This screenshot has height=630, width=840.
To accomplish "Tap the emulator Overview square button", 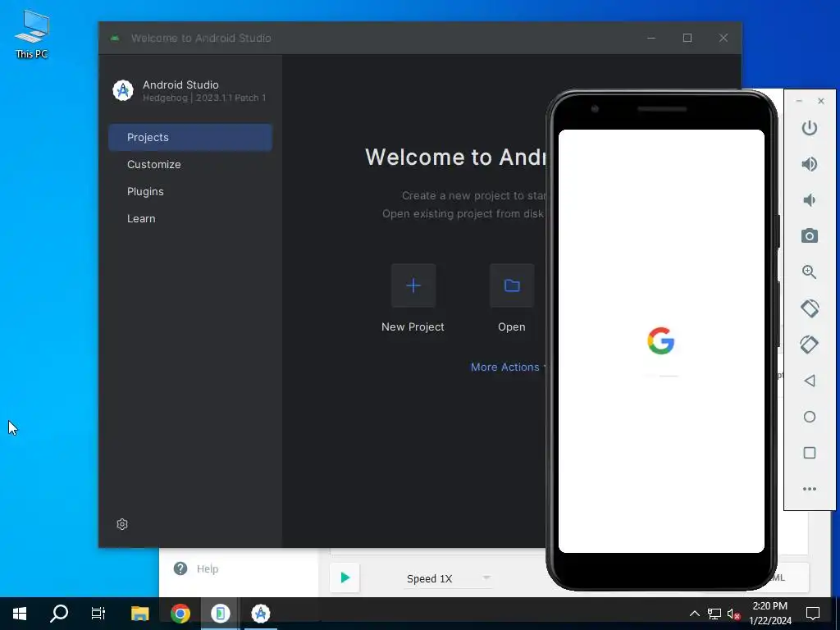I will click(x=810, y=453).
